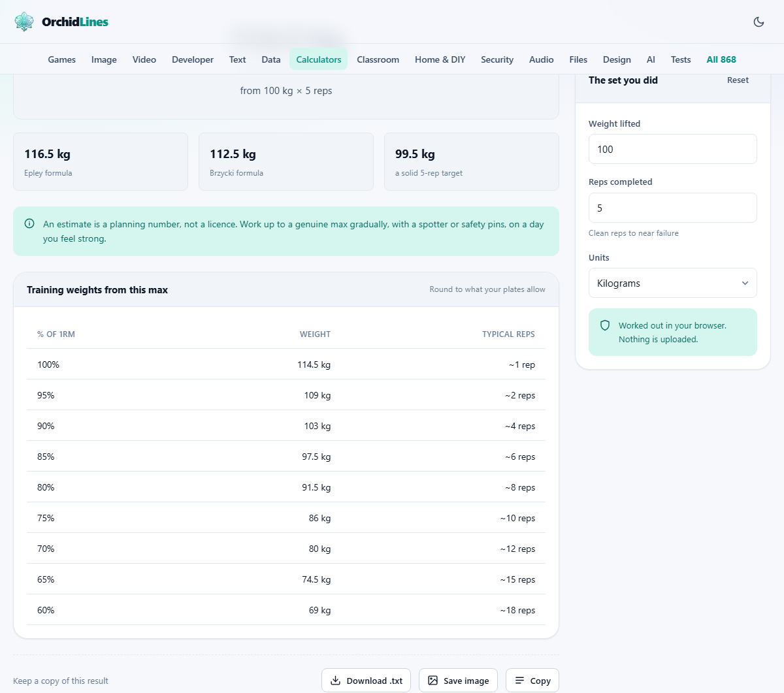Open the Developer category
784x693 pixels.
[193, 59]
